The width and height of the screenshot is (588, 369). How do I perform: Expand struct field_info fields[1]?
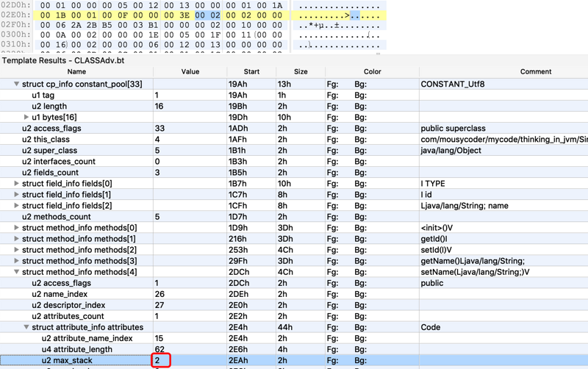pyautogui.click(x=16, y=194)
